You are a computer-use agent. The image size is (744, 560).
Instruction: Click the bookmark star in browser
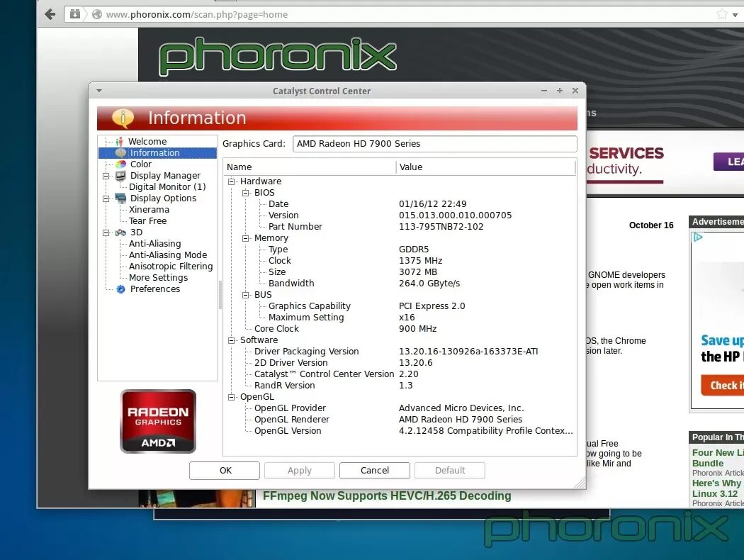click(x=722, y=14)
